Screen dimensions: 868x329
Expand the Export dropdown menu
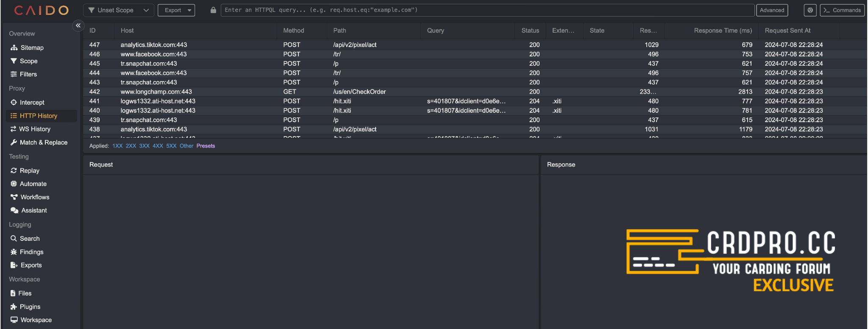[x=176, y=10]
